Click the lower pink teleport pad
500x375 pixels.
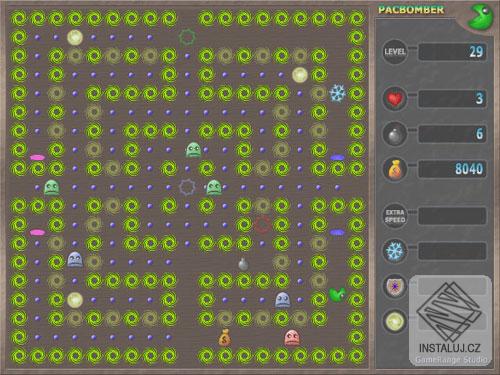point(37,232)
